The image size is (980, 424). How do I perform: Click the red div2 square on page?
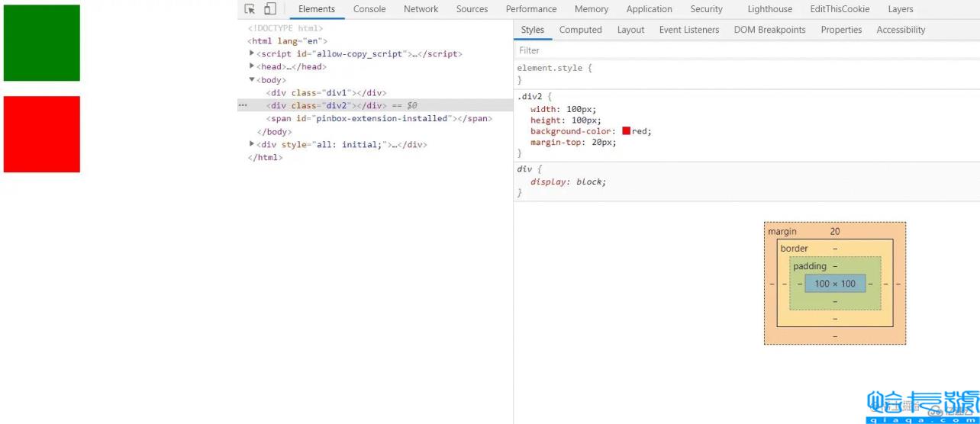pos(42,134)
